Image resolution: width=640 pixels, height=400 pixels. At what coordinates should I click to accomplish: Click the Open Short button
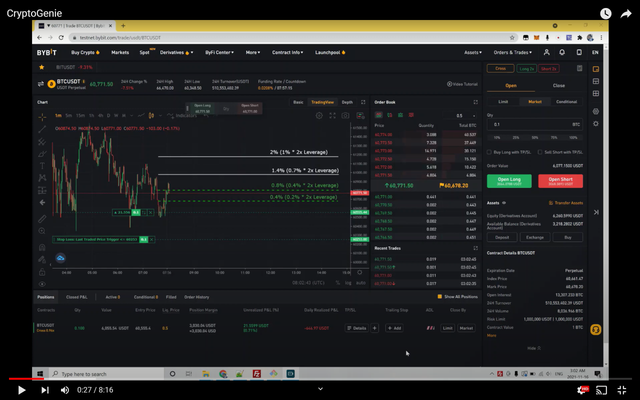pyautogui.click(x=560, y=181)
